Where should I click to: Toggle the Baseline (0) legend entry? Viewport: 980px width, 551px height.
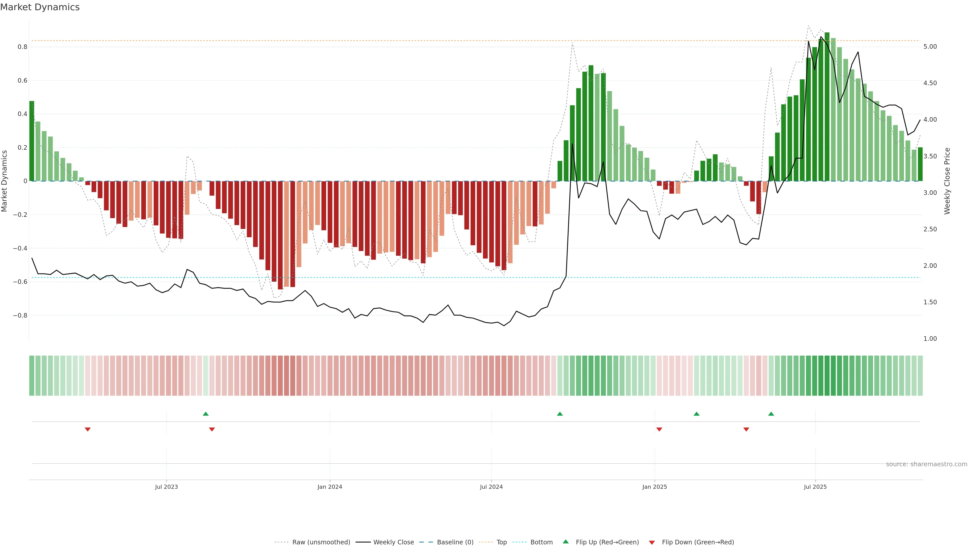coord(455,542)
